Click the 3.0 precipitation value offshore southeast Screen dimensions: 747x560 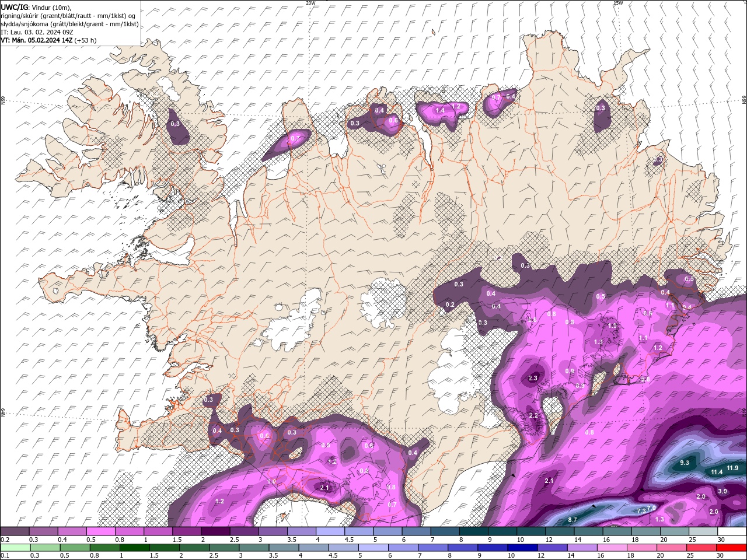point(722,491)
